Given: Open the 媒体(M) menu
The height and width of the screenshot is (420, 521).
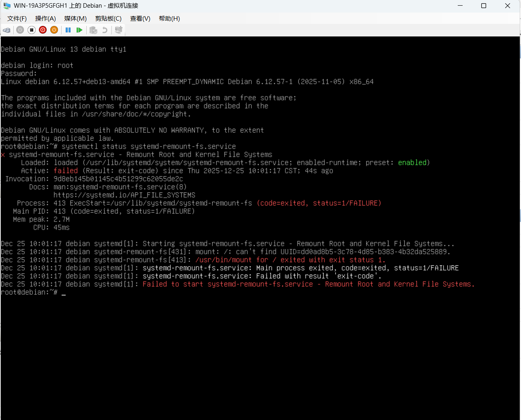Looking at the screenshot, I should [x=75, y=19].
